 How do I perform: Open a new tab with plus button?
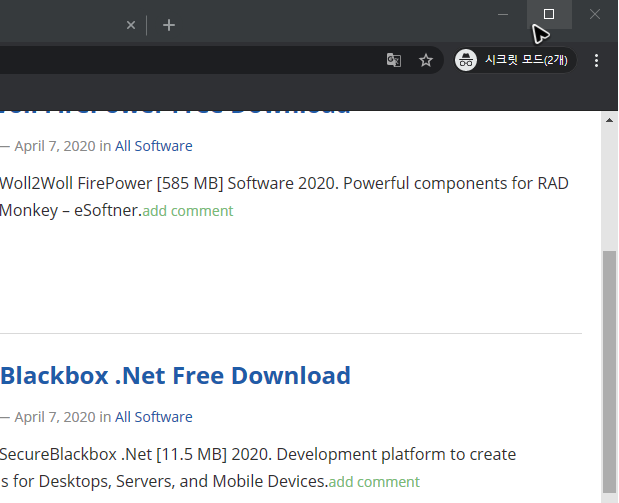tap(169, 26)
